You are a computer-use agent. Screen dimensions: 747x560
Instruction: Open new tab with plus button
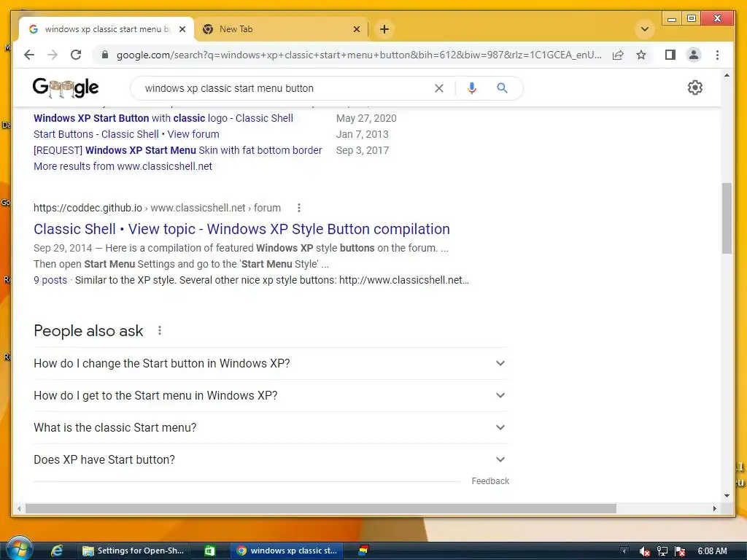point(384,29)
